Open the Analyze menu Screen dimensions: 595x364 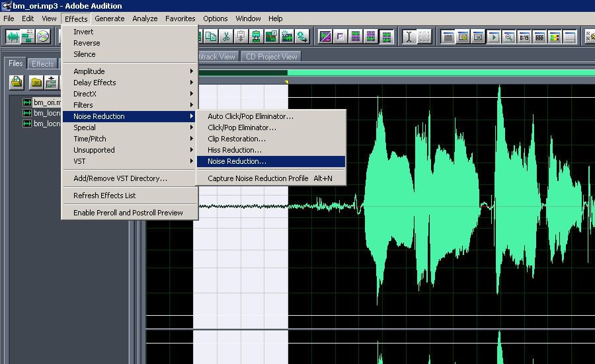[x=145, y=18]
